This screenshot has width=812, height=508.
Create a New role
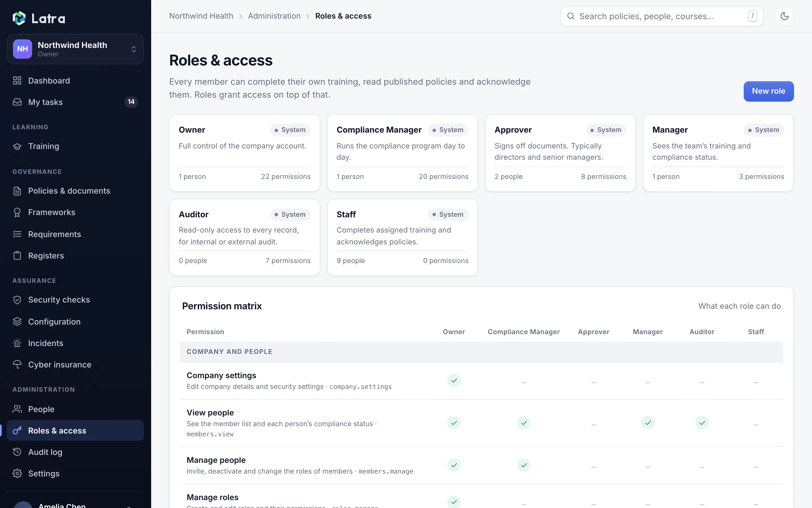coord(768,91)
